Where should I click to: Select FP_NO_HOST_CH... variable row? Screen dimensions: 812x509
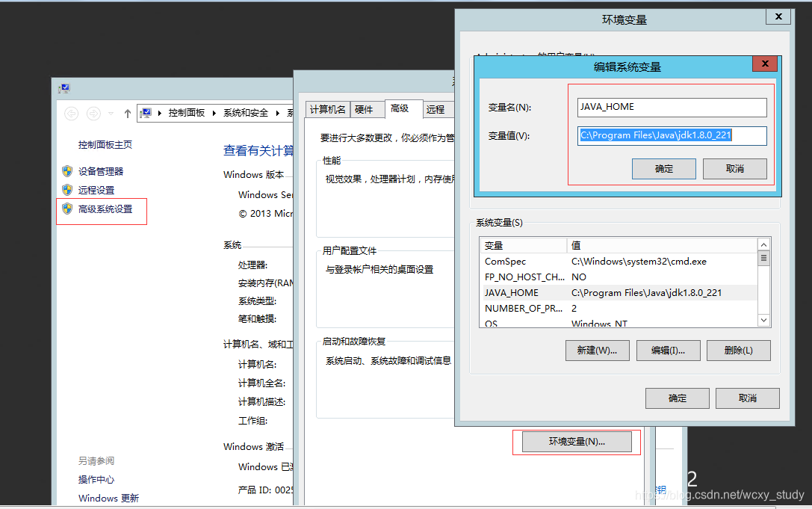click(x=619, y=277)
